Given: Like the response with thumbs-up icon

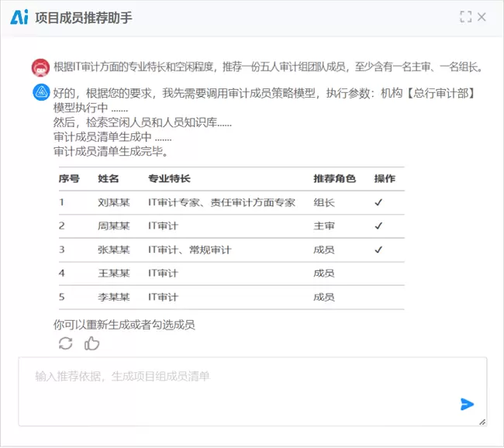Looking at the screenshot, I should pyautogui.click(x=91, y=343).
